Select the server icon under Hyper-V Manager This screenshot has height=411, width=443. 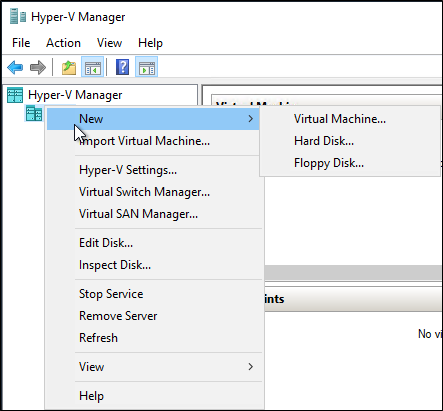click(x=34, y=113)
